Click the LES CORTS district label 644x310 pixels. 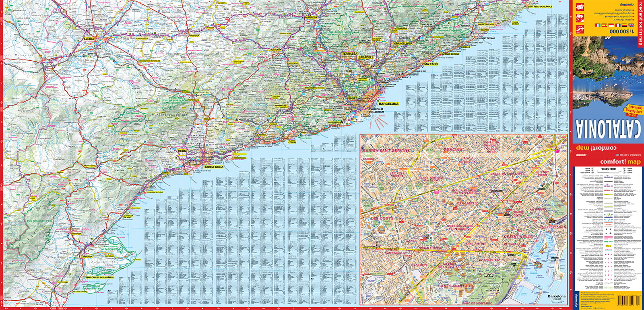click(382, 219)
